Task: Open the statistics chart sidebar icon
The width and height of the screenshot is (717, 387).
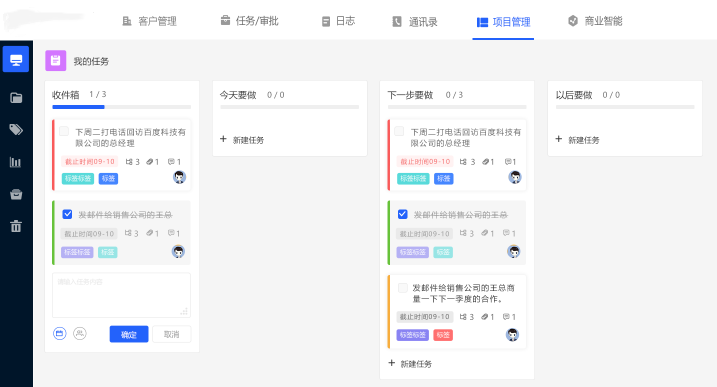Action: point(16,162)
